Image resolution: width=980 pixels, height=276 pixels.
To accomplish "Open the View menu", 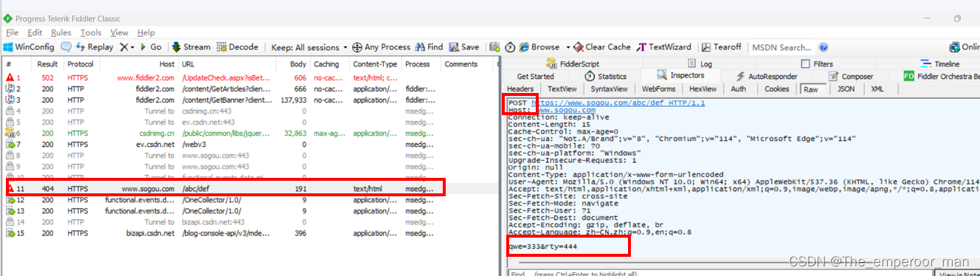I will (x=120, y=32).
